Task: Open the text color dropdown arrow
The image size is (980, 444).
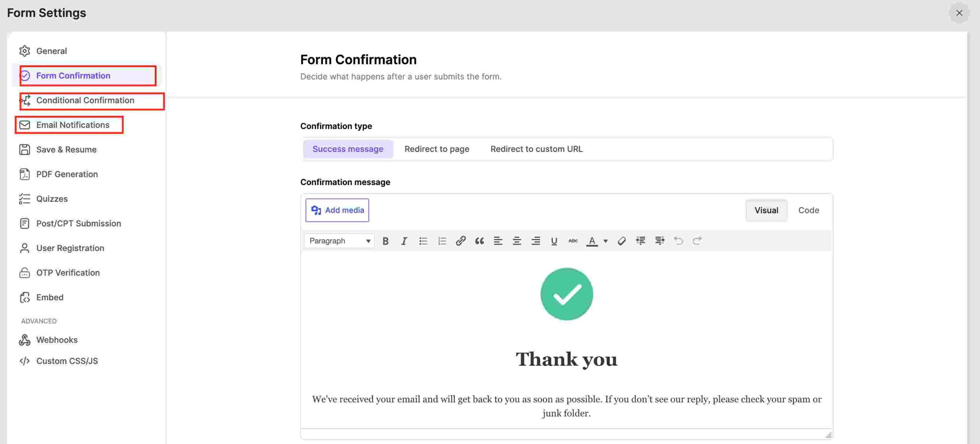Action: click(606, 241)
